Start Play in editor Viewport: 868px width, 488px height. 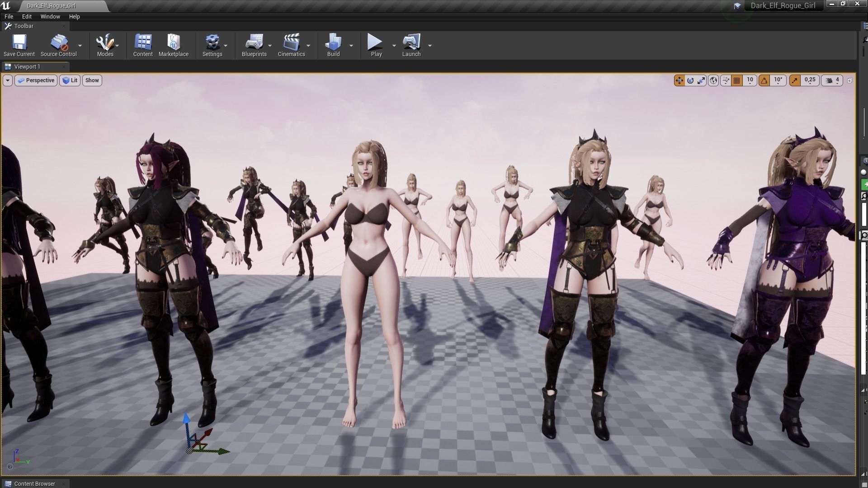coord(376,45)
